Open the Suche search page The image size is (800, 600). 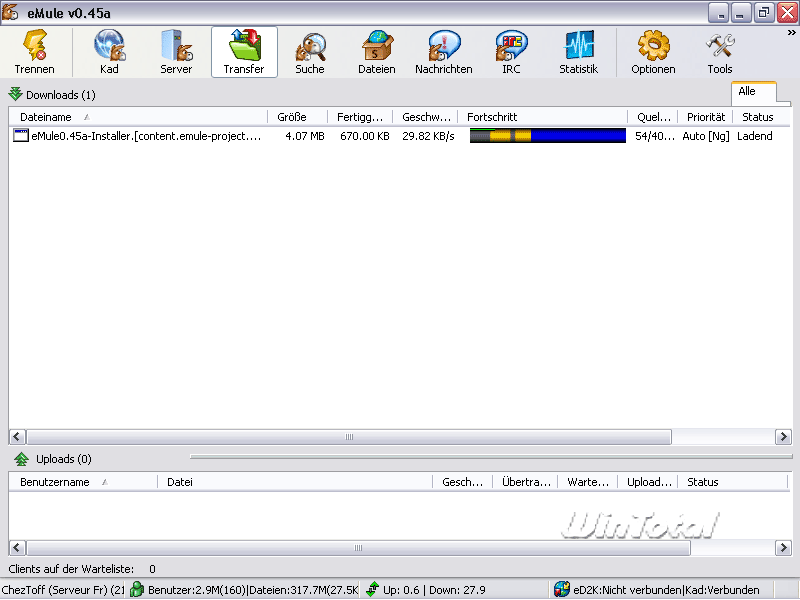pyautogui.click(x=310, y=52)
